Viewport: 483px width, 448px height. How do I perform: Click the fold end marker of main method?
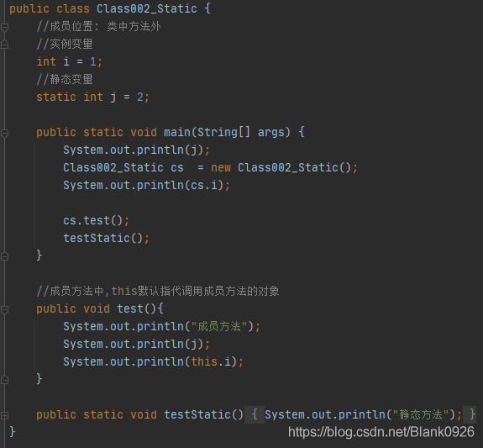(5, 256)
